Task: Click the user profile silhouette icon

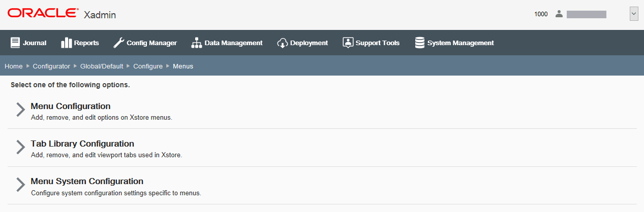Action: tap(559, 14)
